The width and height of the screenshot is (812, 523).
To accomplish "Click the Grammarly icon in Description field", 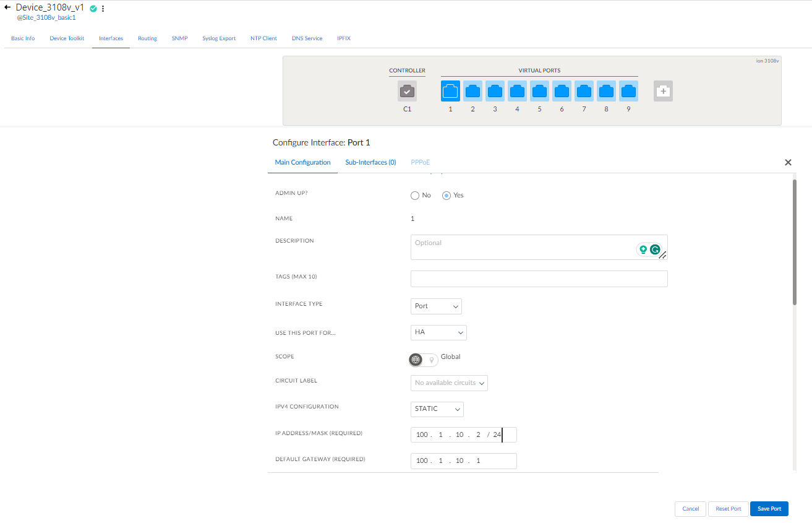I will click(x=655, y=249).
